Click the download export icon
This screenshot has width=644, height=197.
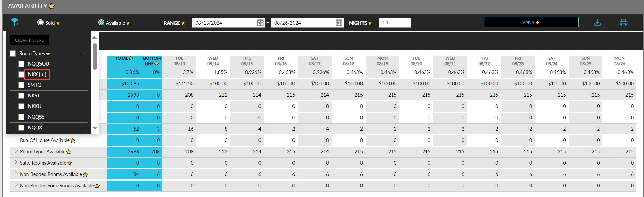coord(597,23)
